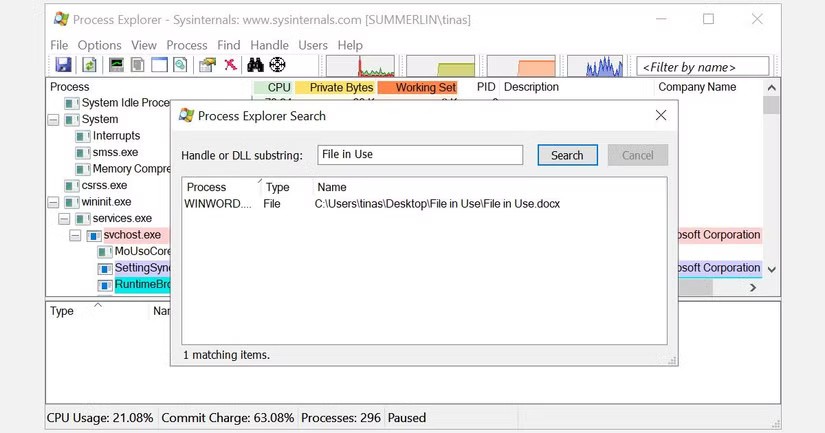Collapse the wininit.exe tree node

[54, 202]
